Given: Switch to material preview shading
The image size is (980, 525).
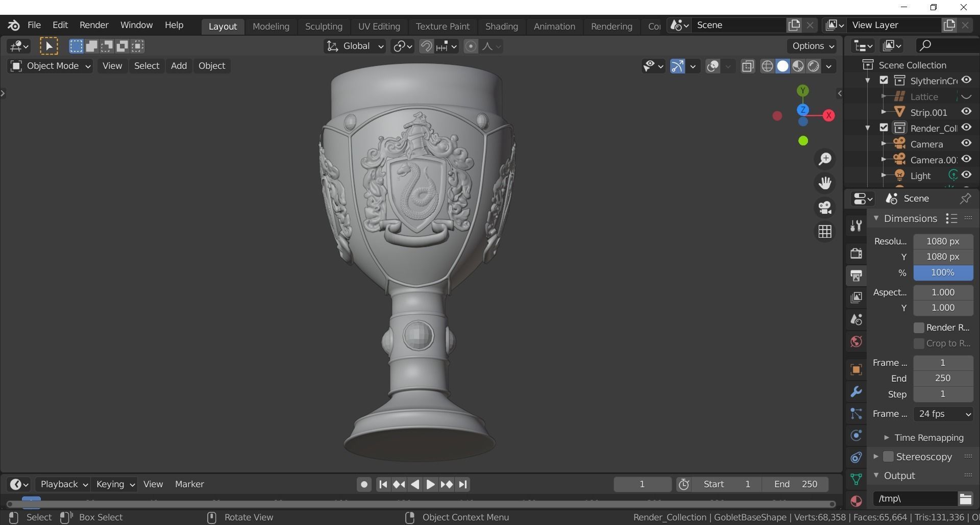Looking at the screenshot, I should coord(798,66).
